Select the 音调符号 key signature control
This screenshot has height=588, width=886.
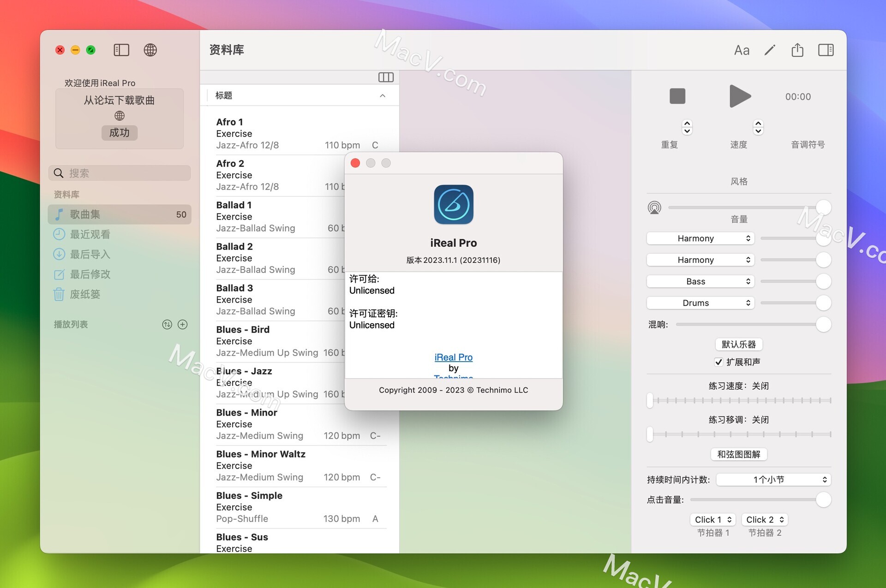(808, 145)
